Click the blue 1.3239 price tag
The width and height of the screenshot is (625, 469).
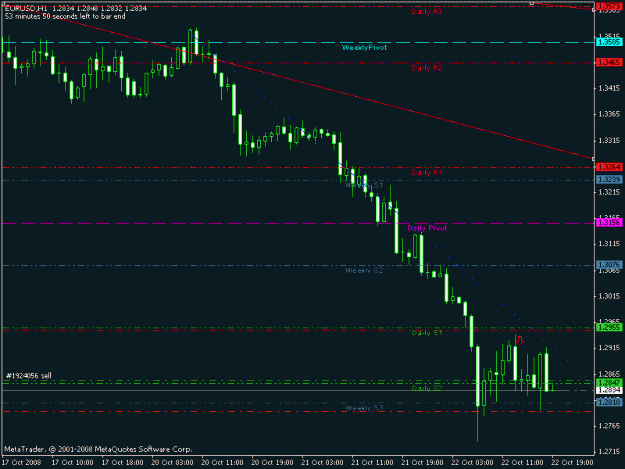(x=609, y=180)
